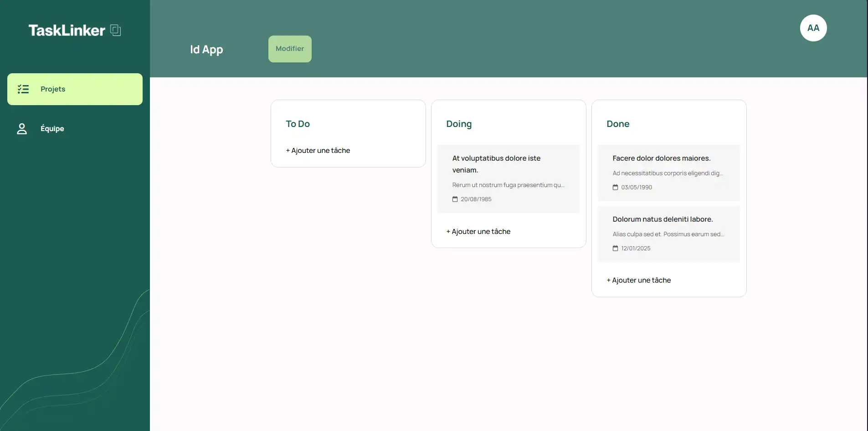Click the 'Rerum ut nostrum fuga' description text
This screenshot has height=431, width=868.
point(508,185)
